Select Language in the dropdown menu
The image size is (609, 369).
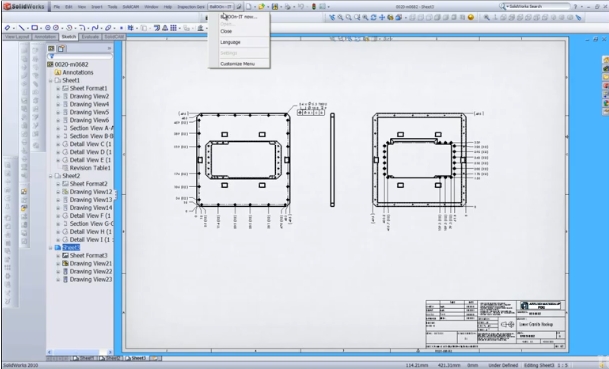coord(230,42)
